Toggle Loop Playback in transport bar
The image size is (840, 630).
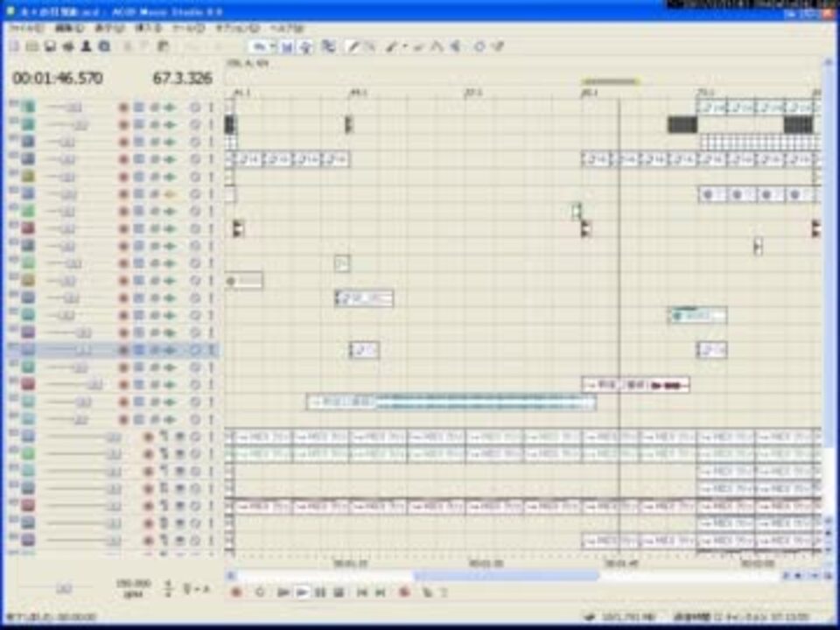coord(260,592)
